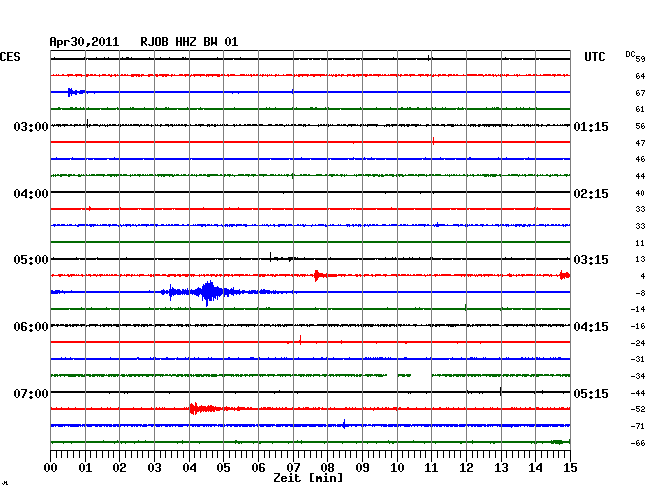Image resolution: width=650 pixels, height=494 pixels.
Task: Click the DC value 67
Action: coord(640,93)
